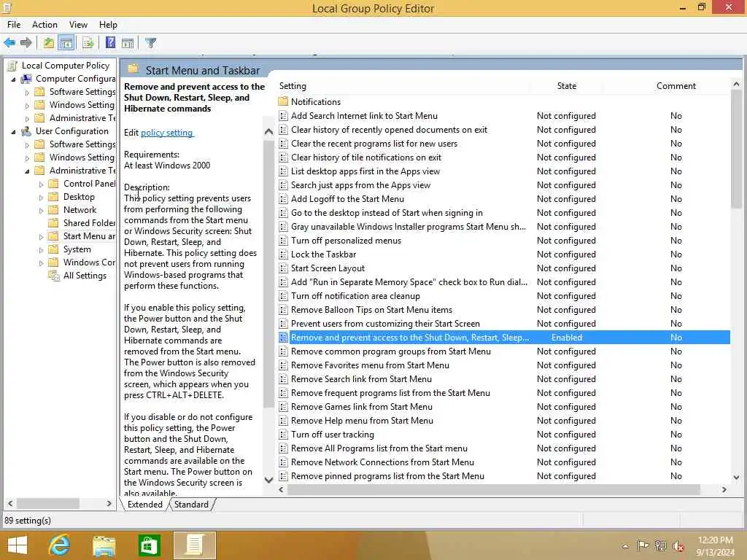Open the Help menu
Viewport: 747px width, 560px height.
[x=108, y=25]
